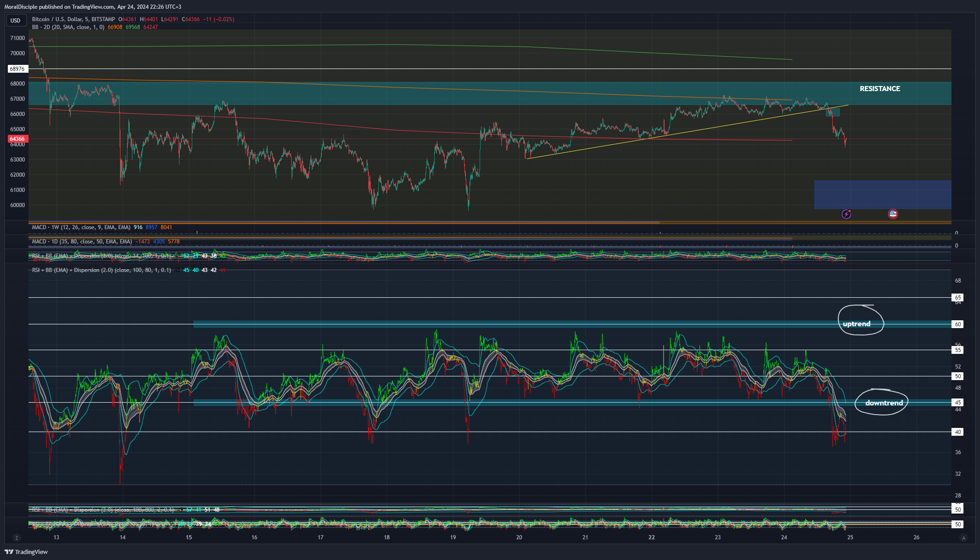The height and width of the screenshot is (560, 980).
Task: Click the purple lightning event icon
Action: (x=846, y=214)
